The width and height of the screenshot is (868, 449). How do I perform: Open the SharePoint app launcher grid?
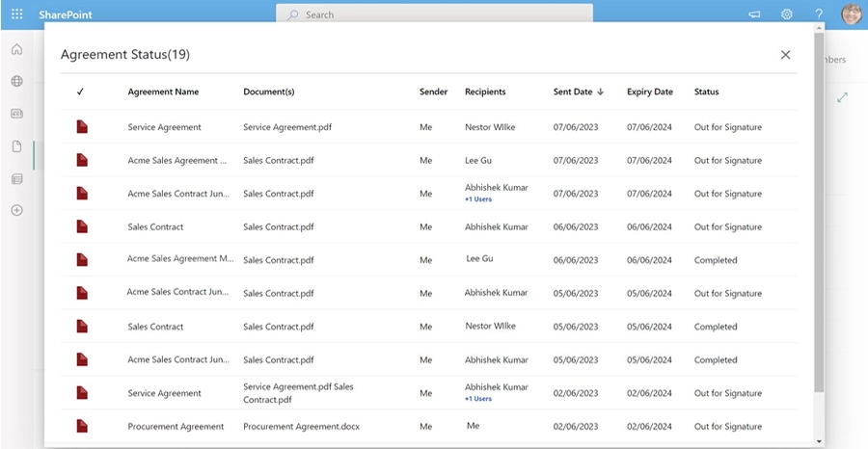tap(17, 14)
